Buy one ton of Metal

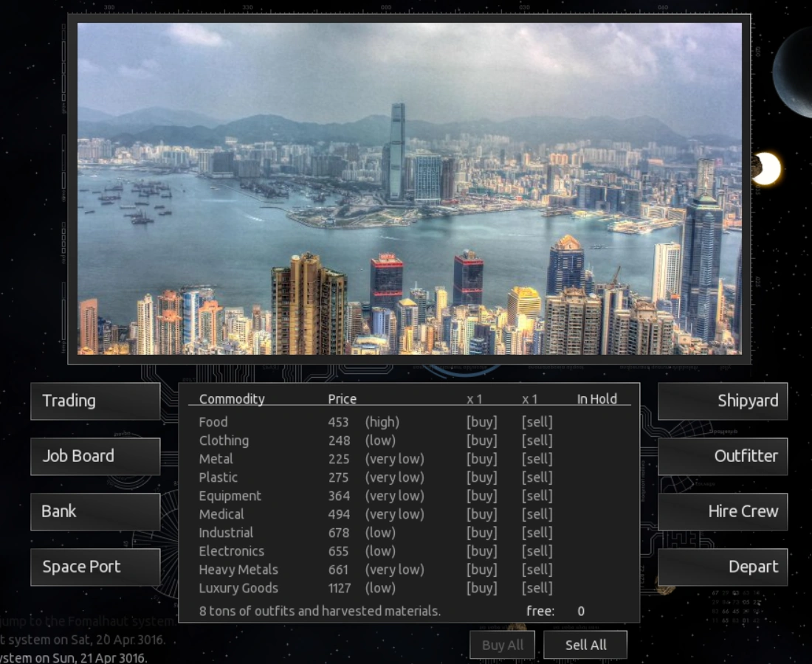[481, 459]
